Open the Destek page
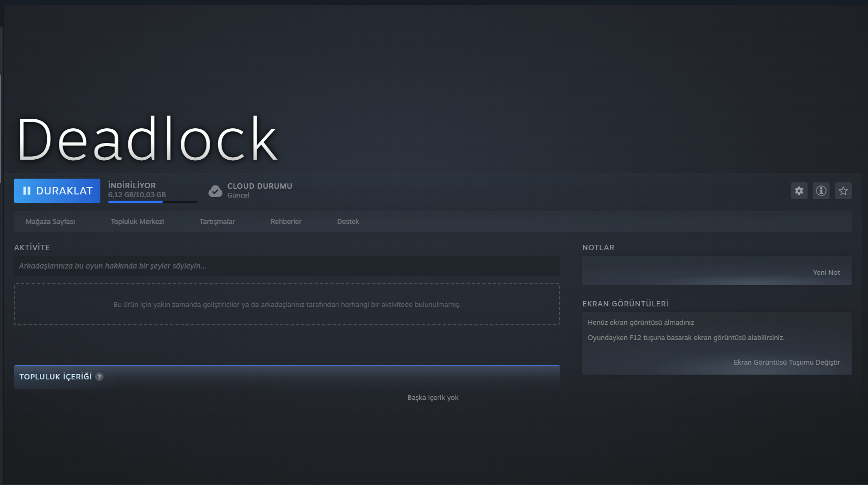The height and width of the screenshot is (485, 868). click(x=348, y=222)
